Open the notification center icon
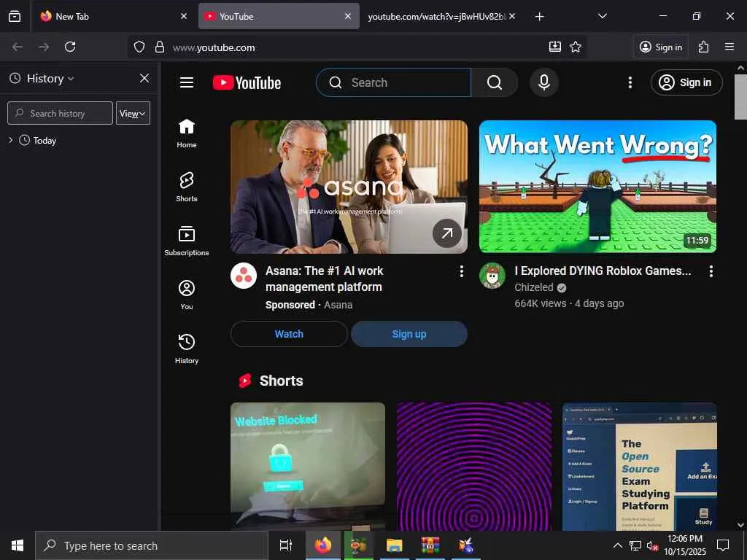 point(723,545)
